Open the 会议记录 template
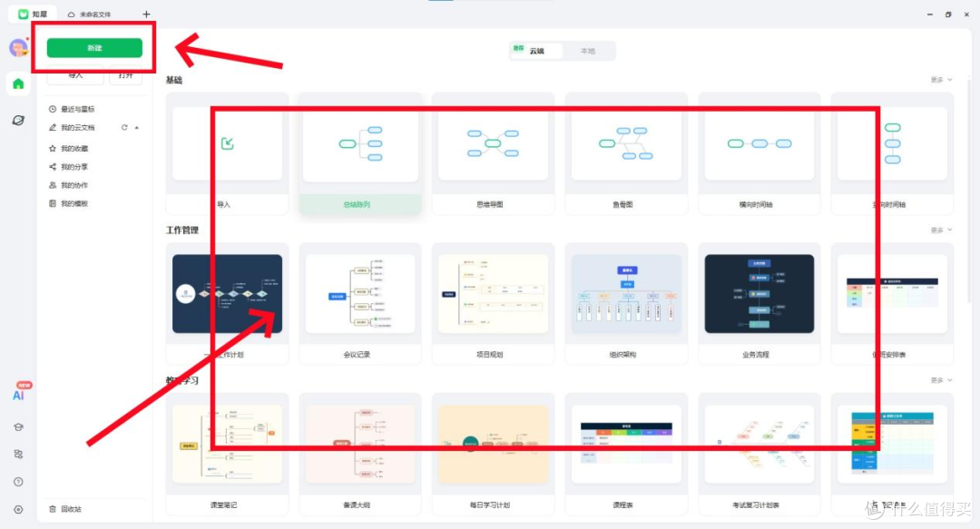The height and width of the screenshot is (529, 980). tap(360, 304)
